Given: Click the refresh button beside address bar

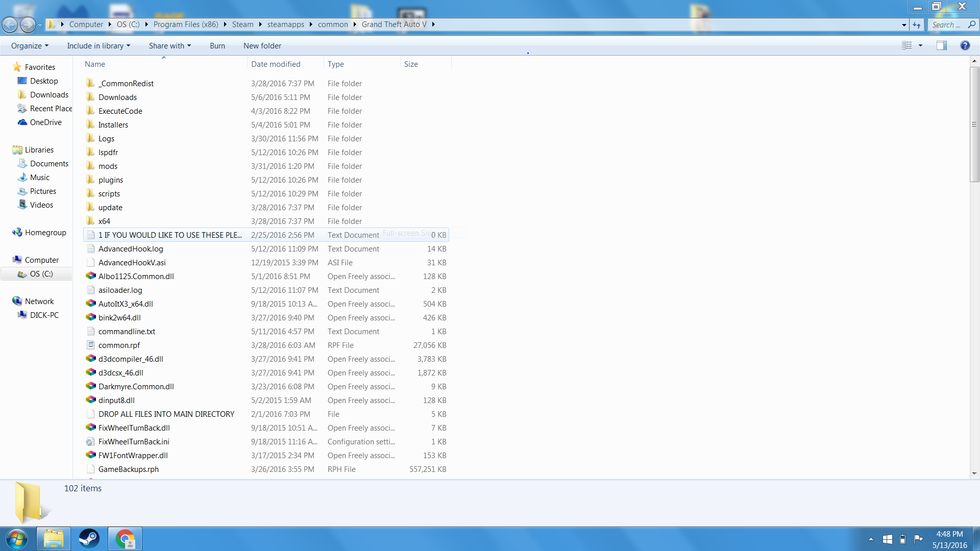Looking at the screenshot, I should (917, 24).
